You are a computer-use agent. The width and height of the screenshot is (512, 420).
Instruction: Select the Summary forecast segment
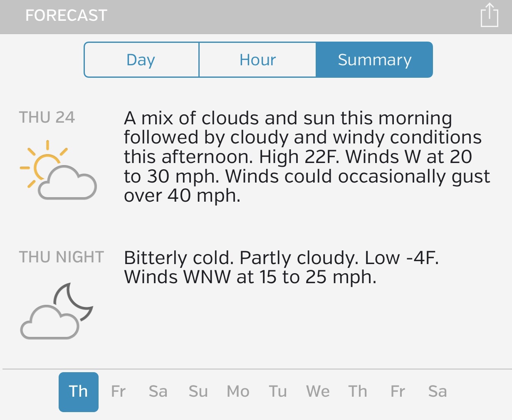(x=374, y=60)
